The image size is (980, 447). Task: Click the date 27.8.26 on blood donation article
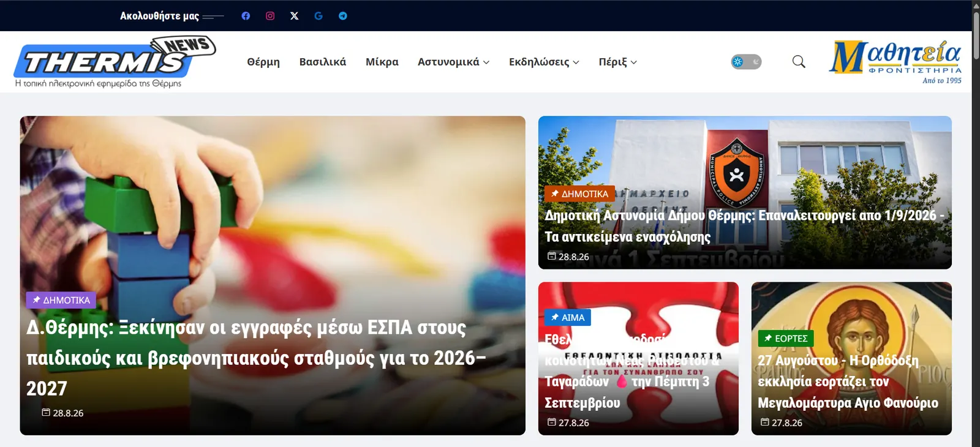click(x=568, y=423)
